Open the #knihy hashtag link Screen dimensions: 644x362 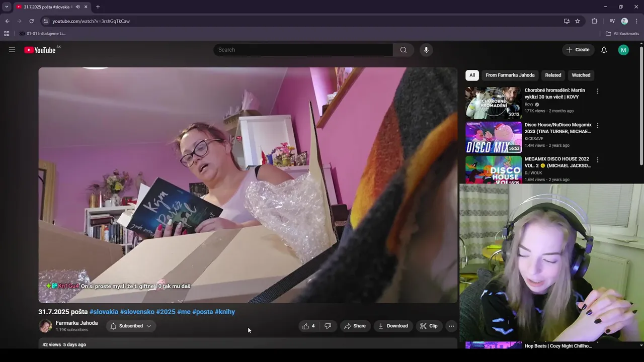(x=225, y=312)
